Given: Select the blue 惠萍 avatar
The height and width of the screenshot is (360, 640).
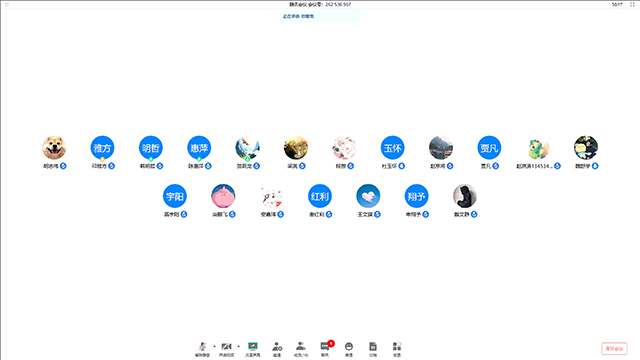Looking at the screenshot, I should (199, 147).
